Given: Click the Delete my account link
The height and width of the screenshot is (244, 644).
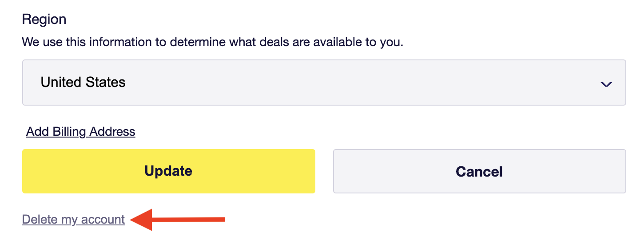Looking at the screenshot, I should 73,220.
